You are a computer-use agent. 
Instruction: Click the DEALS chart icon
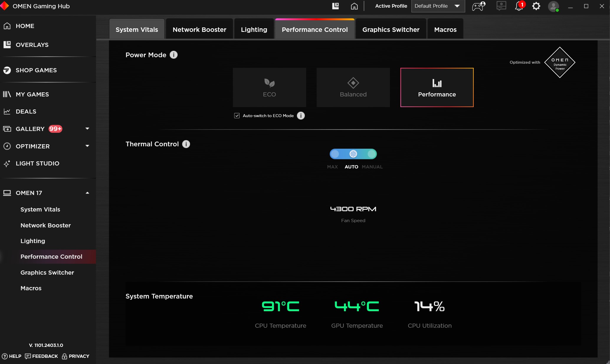coord(7,112)
